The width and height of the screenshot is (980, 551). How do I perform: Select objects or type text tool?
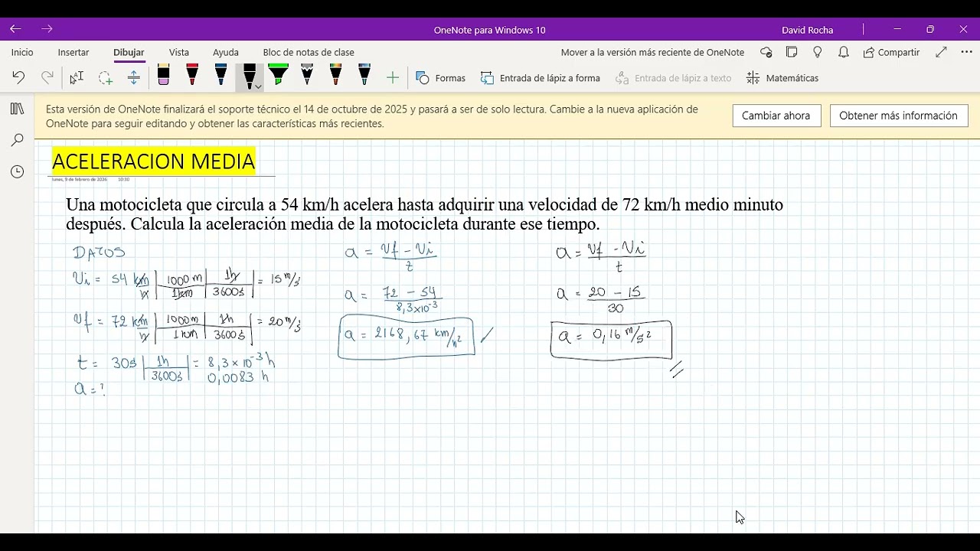(77, 77)
